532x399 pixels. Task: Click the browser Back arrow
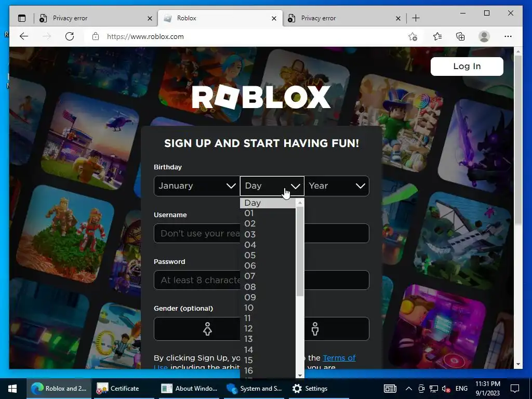tap(24, 36)
